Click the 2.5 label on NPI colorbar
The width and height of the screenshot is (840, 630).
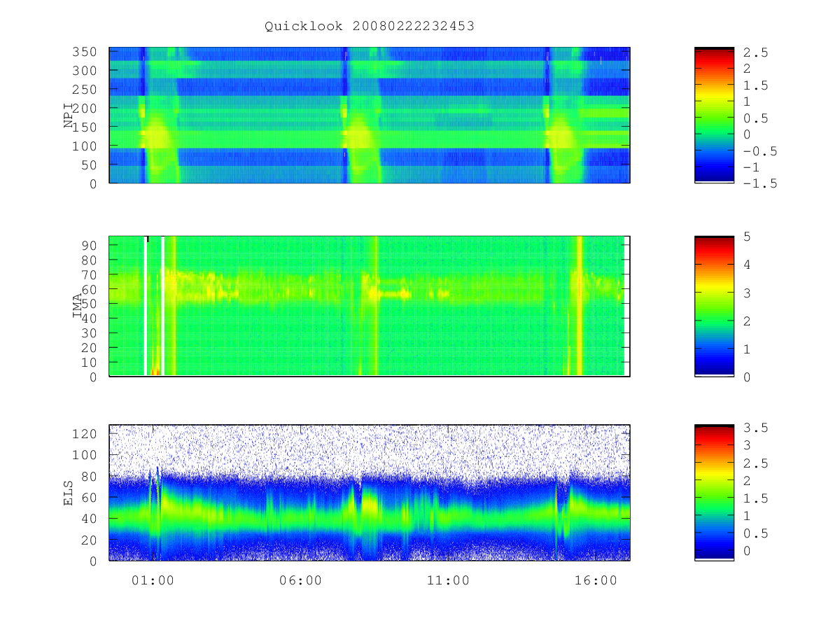pyautogui.click(x=755, y=52)
